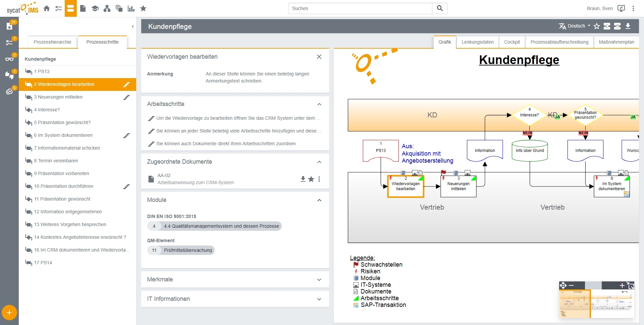Click QM-Element chip Prüfmittelüberwachung
This screenshot has height=325, width=644.
click(181, 250)
